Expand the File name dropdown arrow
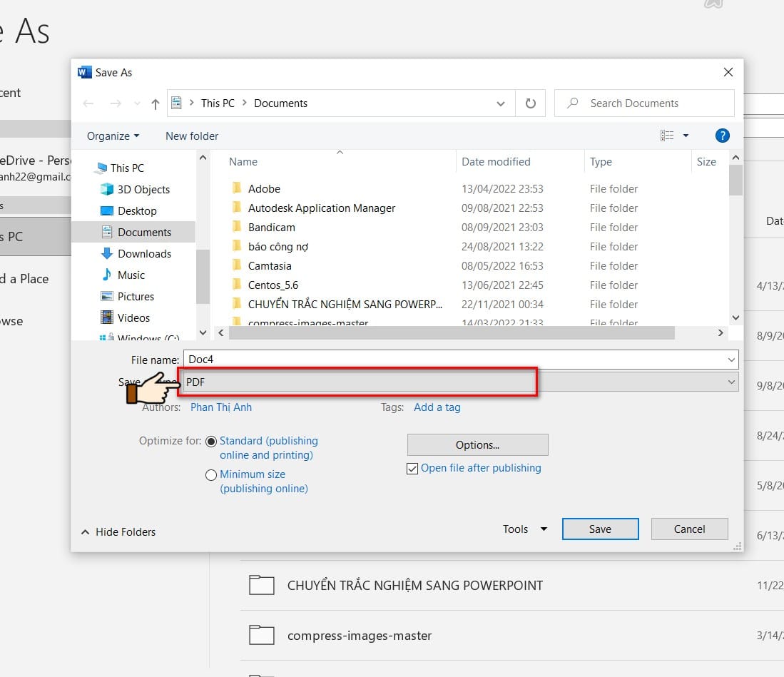The height and width of the screenshot is (677, 784). pos(731,360)
